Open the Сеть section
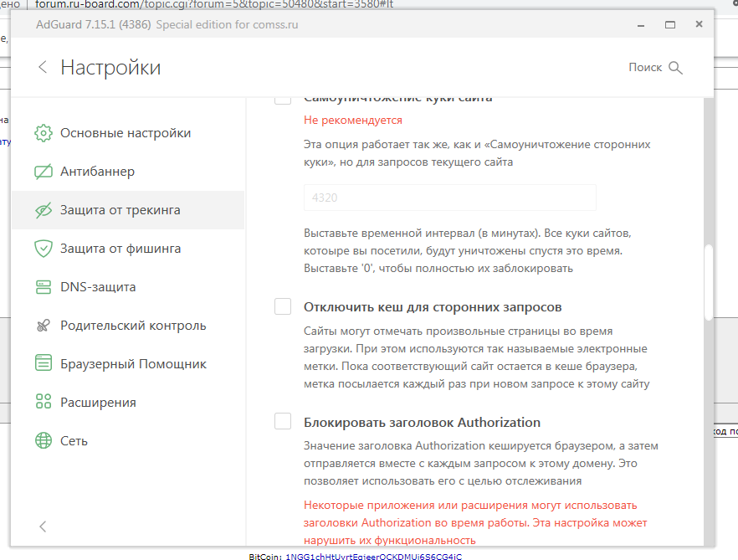This screenshot has width=738, height=560. pos(127,441)
